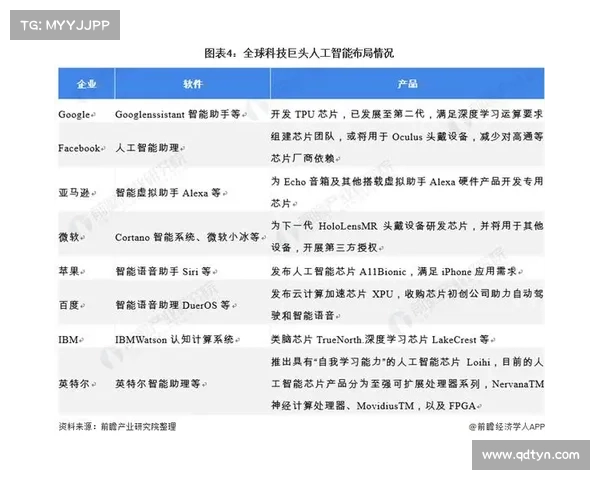Click the 组建芯片团队 Oculus product line
This screenshot has width=600, height=480.
pos(407,137)
